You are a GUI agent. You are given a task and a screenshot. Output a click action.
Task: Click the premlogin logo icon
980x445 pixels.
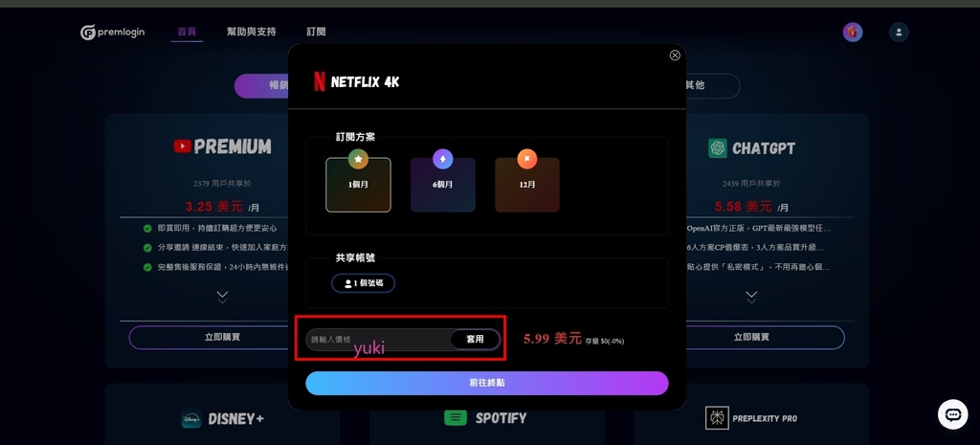88,33
